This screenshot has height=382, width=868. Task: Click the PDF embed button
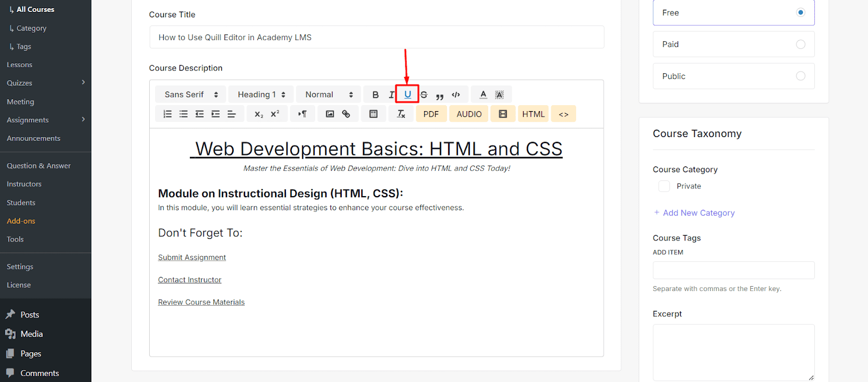tap(431, 114)
